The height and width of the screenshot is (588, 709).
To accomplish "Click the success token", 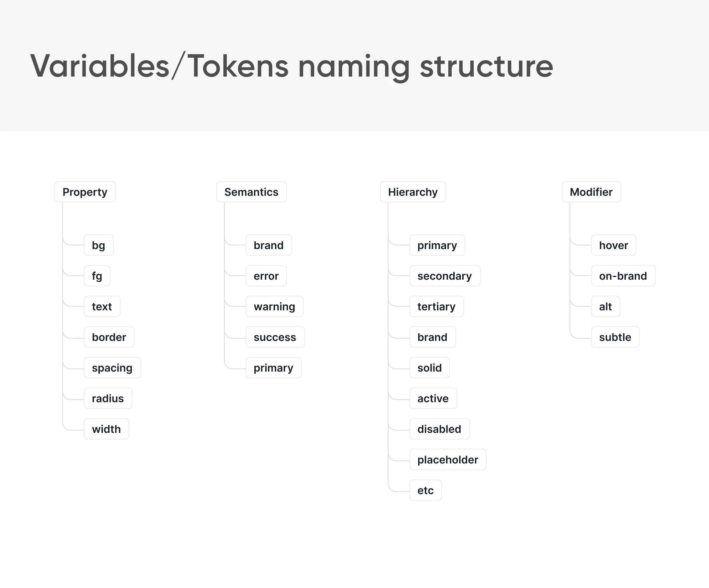I will tap(275, 337).
